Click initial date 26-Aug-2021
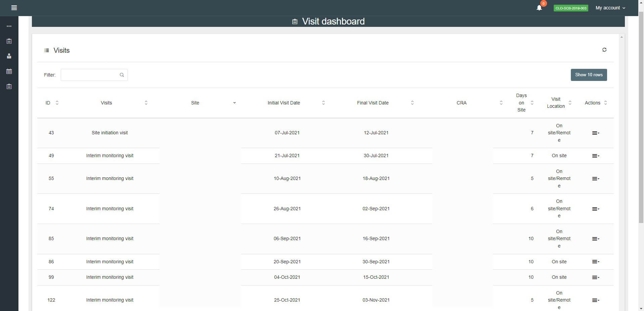The height and width of the screenshot is (311, 644). point(287,209)
